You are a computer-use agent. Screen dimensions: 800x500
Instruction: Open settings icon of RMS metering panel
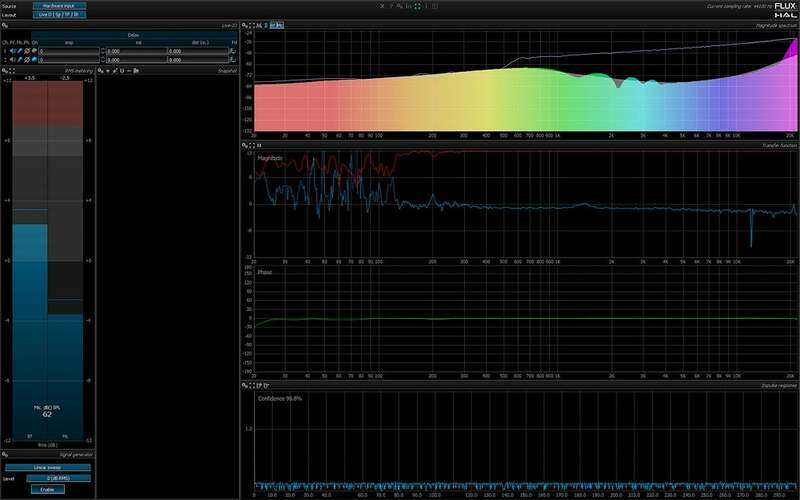pyautogui.click(x=6, y=71)
